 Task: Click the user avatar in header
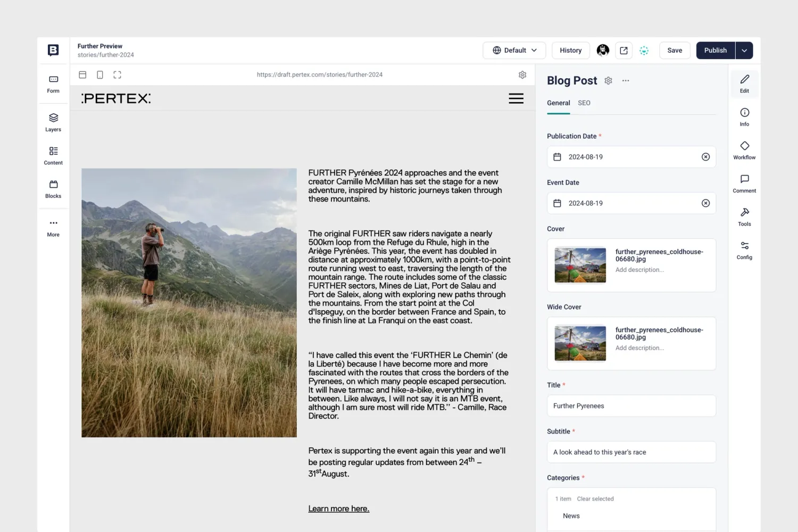pos(603,50)
